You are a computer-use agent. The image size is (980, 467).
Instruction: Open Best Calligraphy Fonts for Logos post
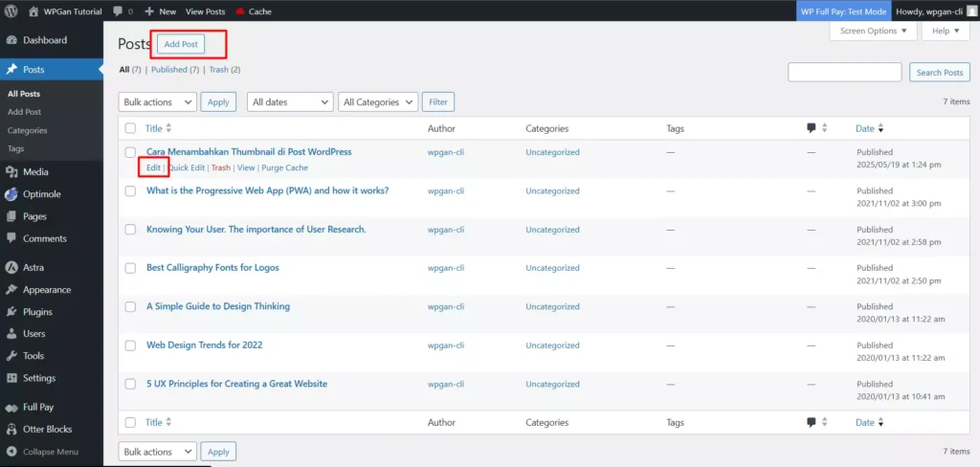212,268
